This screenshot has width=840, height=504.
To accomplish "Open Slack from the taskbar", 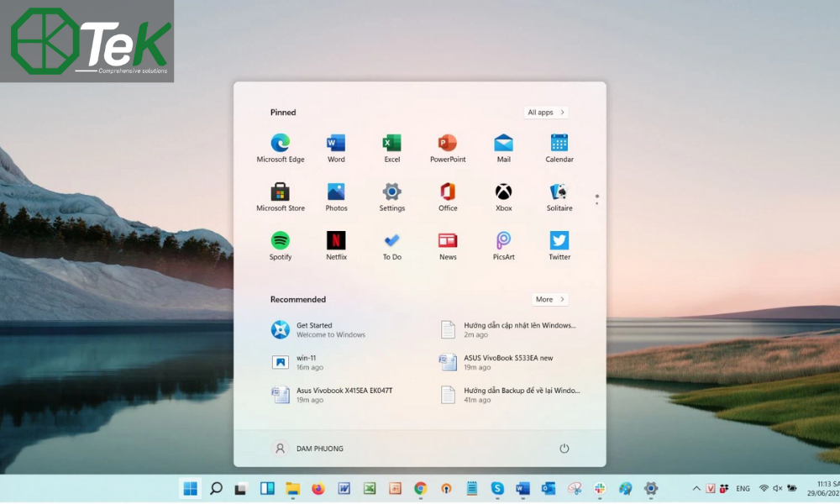I will click(x=600, y=488).
